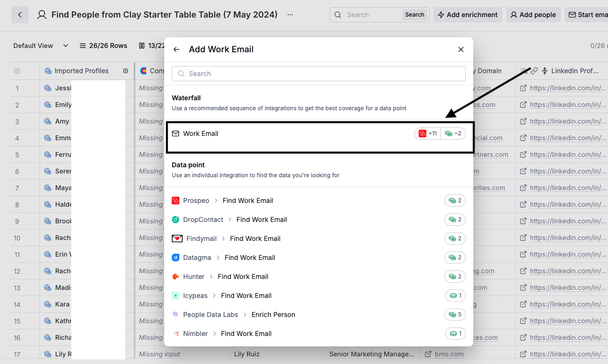Click the Add people button
Viewport: 608px width, 364px height.
(533, 15)
